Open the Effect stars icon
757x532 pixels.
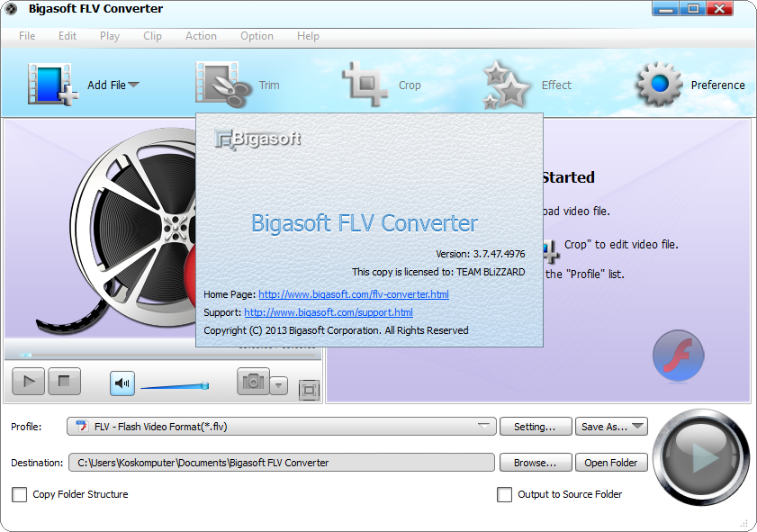pos(505,85)
